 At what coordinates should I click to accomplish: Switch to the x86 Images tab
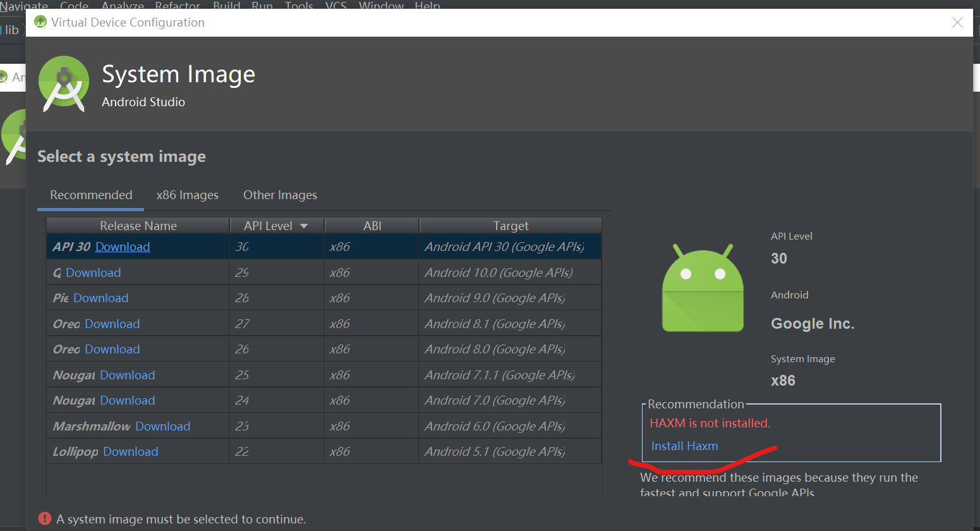click(x=187, y=195)
